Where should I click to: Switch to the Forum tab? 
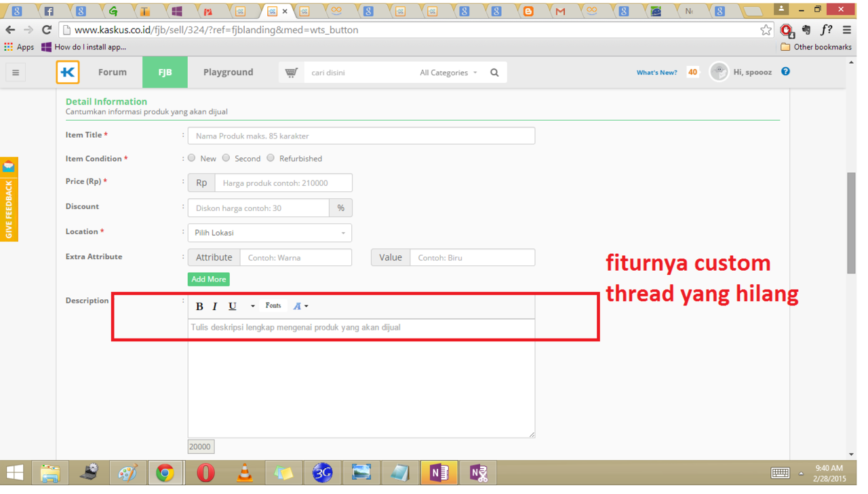pyautogui.click(x=112, y=73)
